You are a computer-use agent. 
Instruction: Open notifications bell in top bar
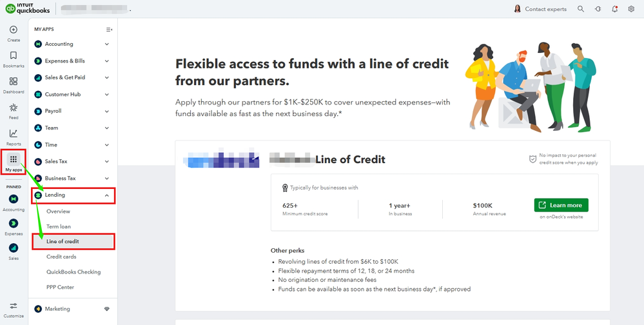coord(614,9)
